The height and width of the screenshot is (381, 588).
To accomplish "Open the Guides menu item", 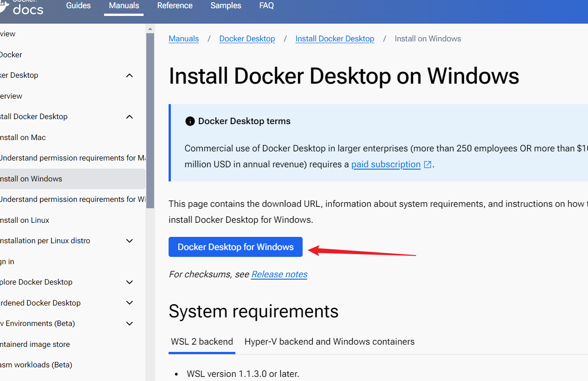I will 78,6.
